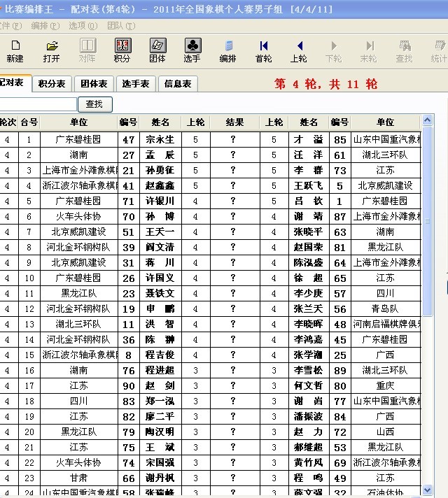Go to next round with 下轮

tap(333, 51)
